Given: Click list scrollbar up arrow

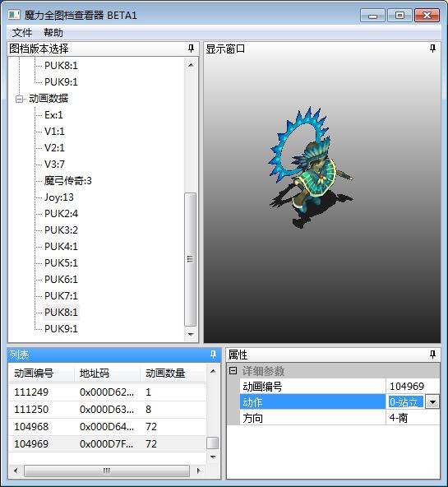Looking at the screenshot, I should tap(213, 371).
